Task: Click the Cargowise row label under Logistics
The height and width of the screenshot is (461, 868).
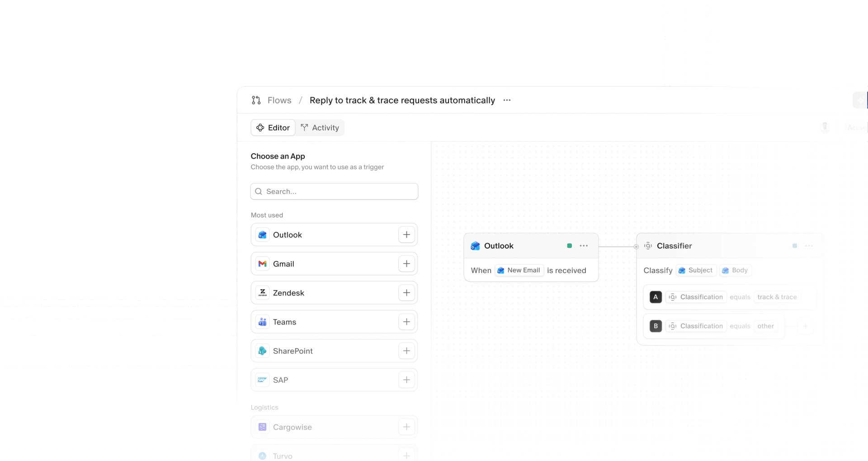Action: [x=292, y=427]
